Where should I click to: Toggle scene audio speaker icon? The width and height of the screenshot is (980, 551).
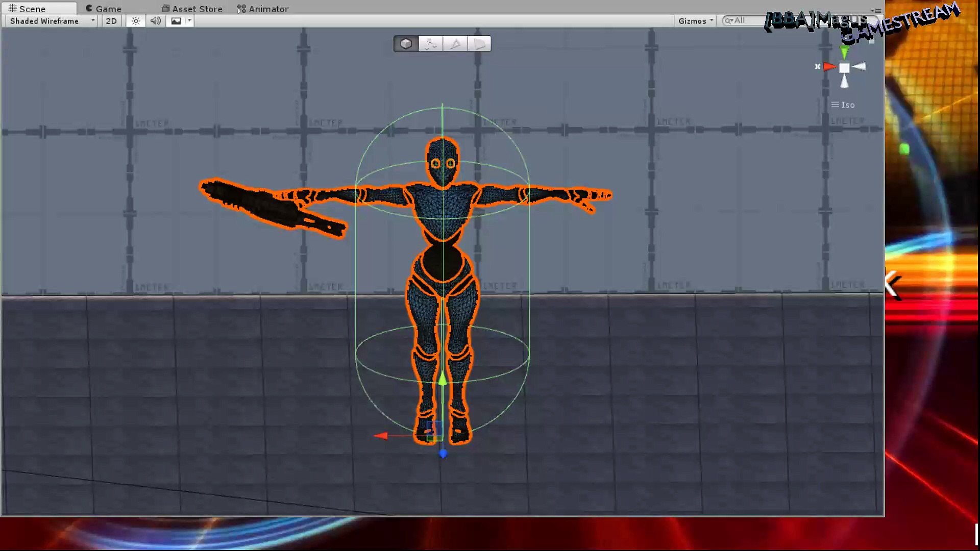(156, 21)
